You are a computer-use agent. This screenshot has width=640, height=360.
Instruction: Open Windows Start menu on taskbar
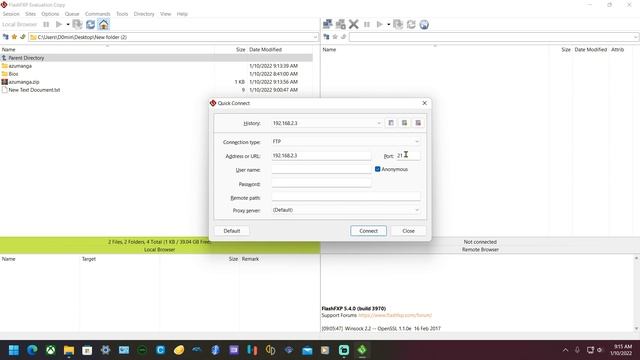[14, 350]
